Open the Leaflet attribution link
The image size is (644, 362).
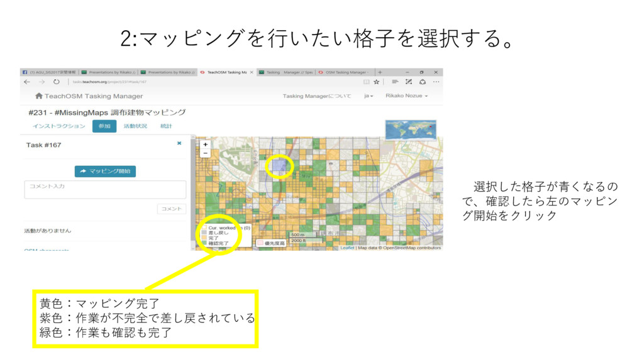(x=347, y=248)
